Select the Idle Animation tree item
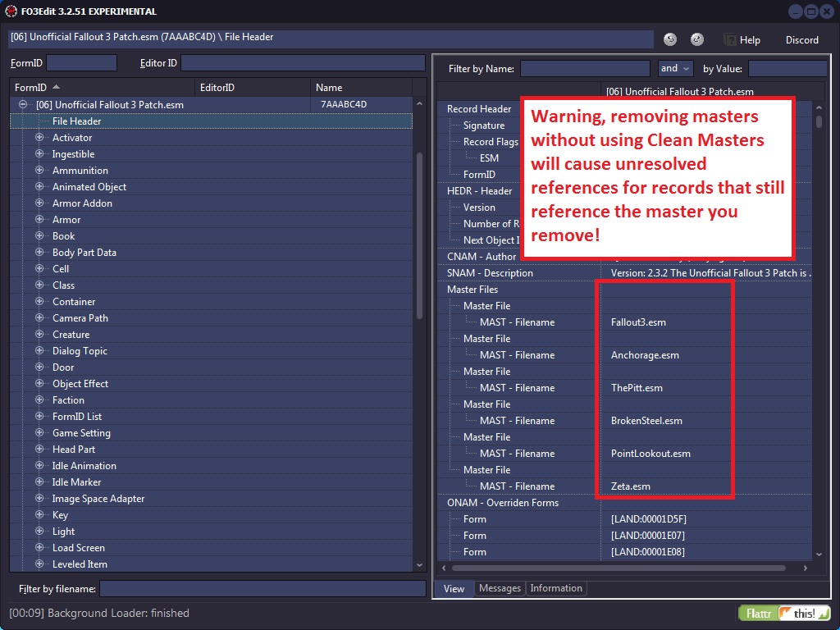The image size is (840, 630). point(84,466)
